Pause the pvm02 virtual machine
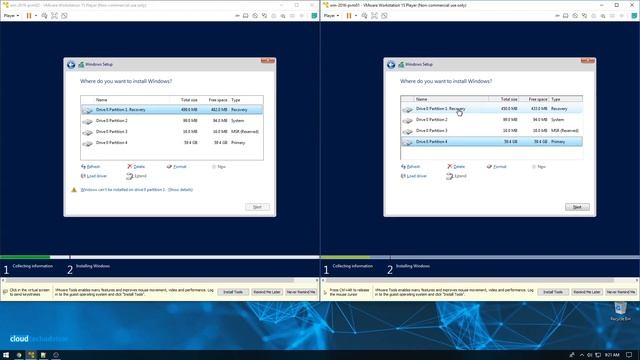The image size is (640, 360). pyautogui.click(x=29, y=16)
